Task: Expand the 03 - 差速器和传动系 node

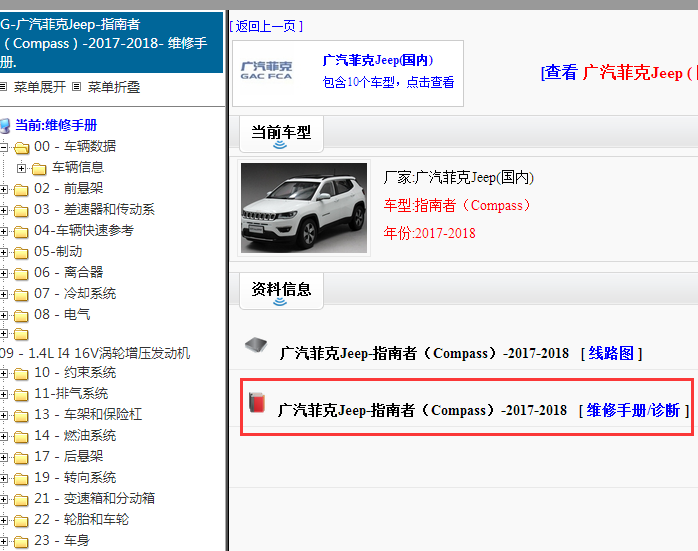Action: pyautogui.click(x=4, y=210)
